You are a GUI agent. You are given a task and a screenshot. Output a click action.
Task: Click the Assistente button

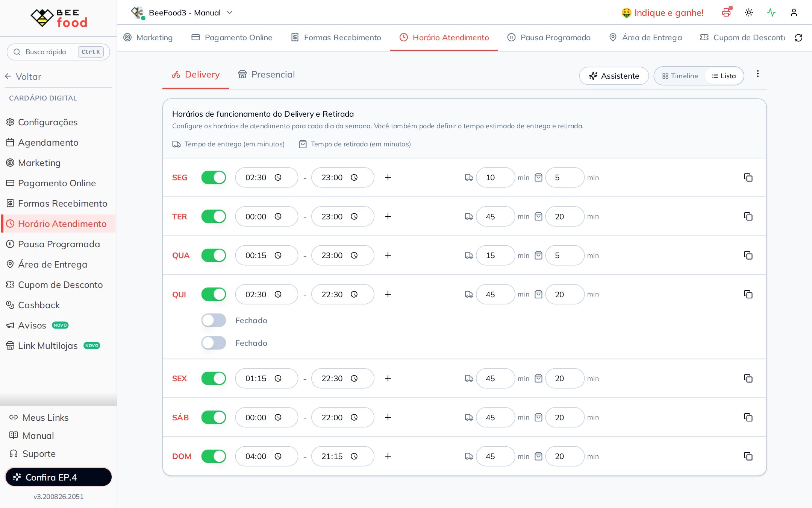tap(614, 76)
